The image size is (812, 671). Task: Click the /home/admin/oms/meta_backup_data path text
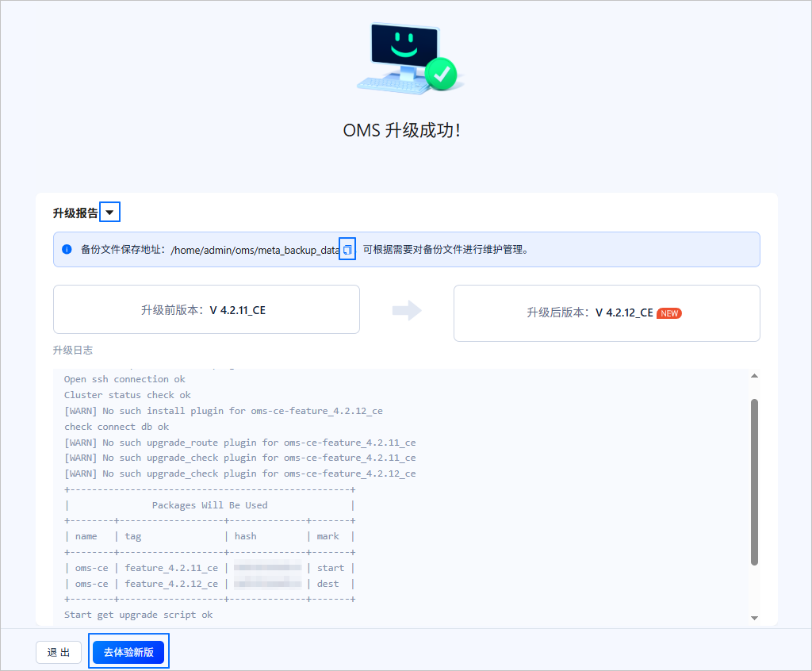(255, 250)
